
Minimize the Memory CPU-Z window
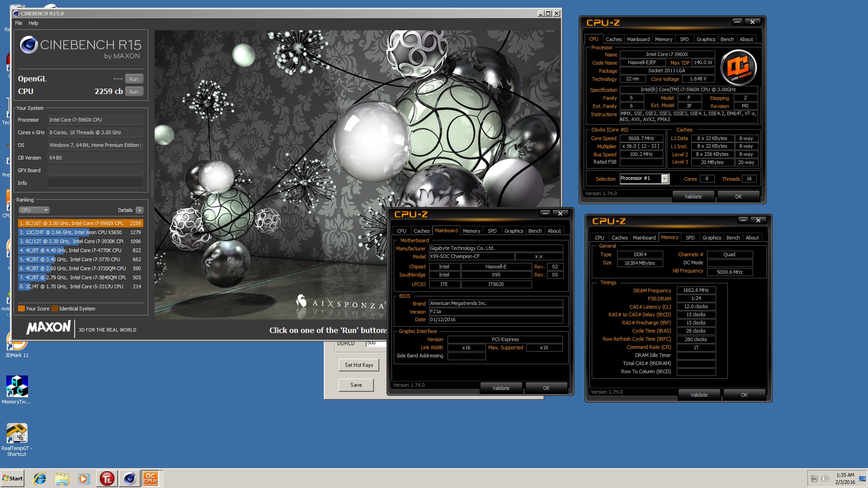[743, 221]
